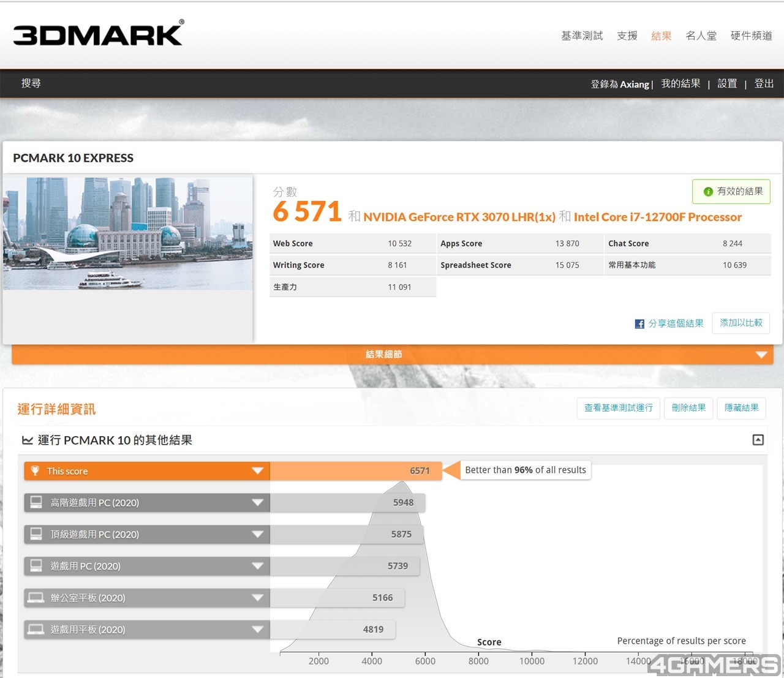Click the trophy icon in This score row

click(x=36, y=471)
